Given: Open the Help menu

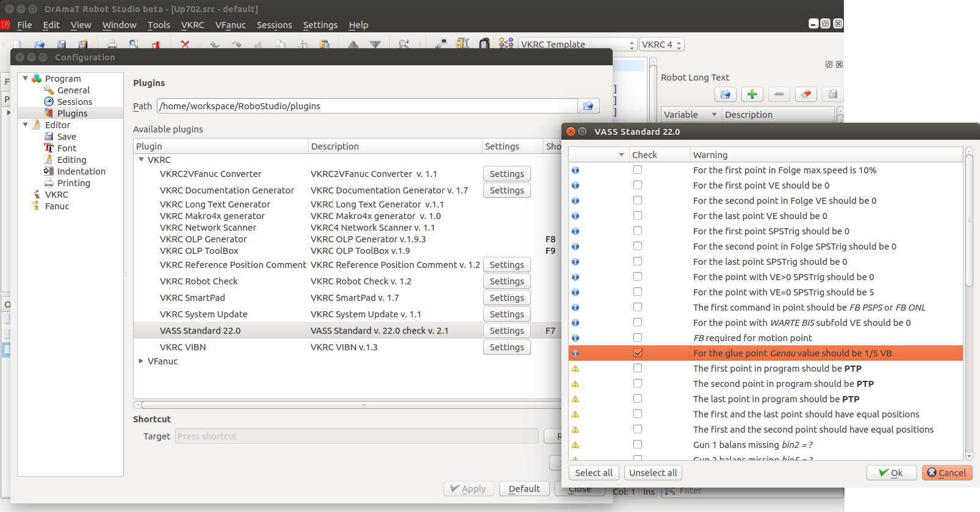Looking at the screenshot, I should [359, 25].
